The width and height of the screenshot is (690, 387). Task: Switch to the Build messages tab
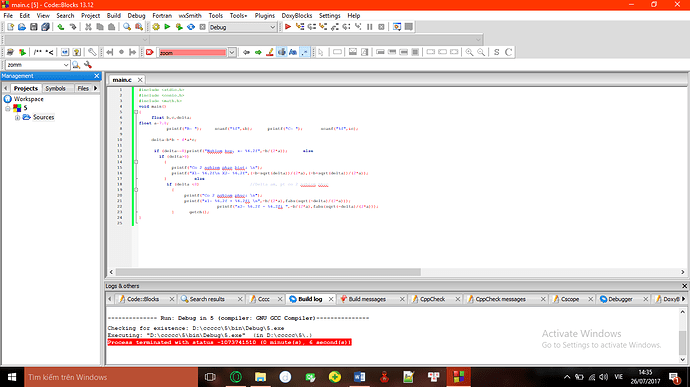367,299
